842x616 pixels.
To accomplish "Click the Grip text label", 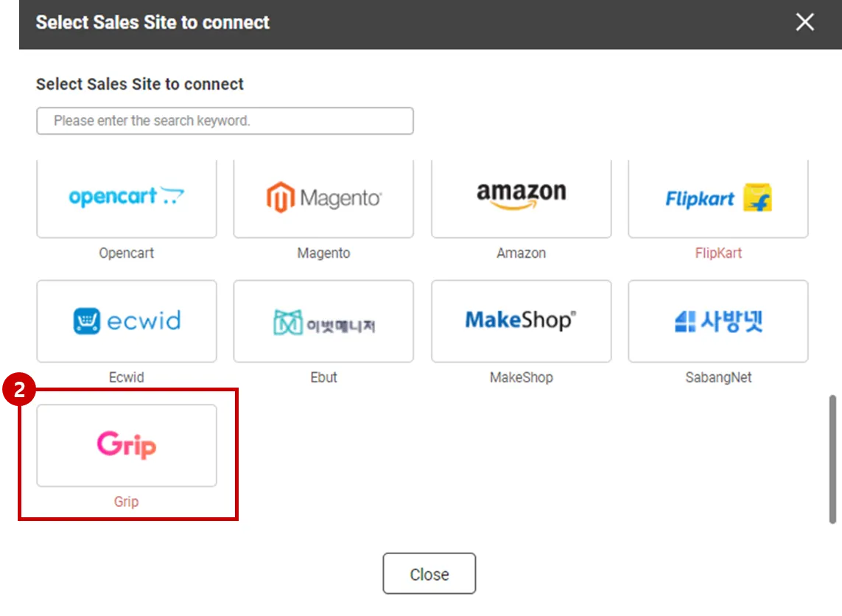I will click(126, 502).
